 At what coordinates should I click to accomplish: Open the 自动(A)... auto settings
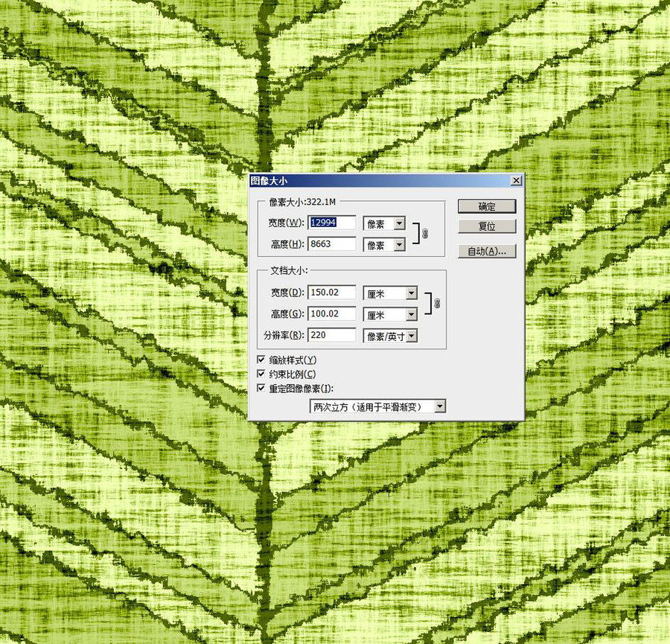[x=487, y=251]
